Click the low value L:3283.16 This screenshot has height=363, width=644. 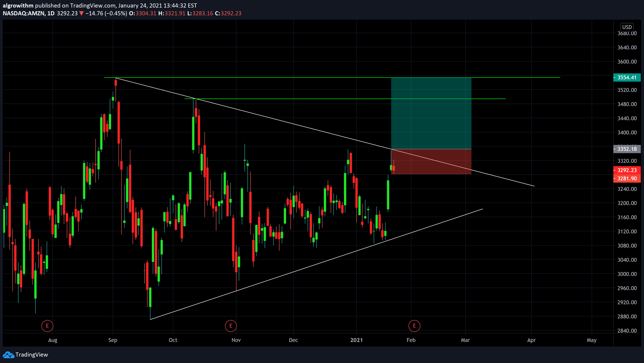pos(200,13)
